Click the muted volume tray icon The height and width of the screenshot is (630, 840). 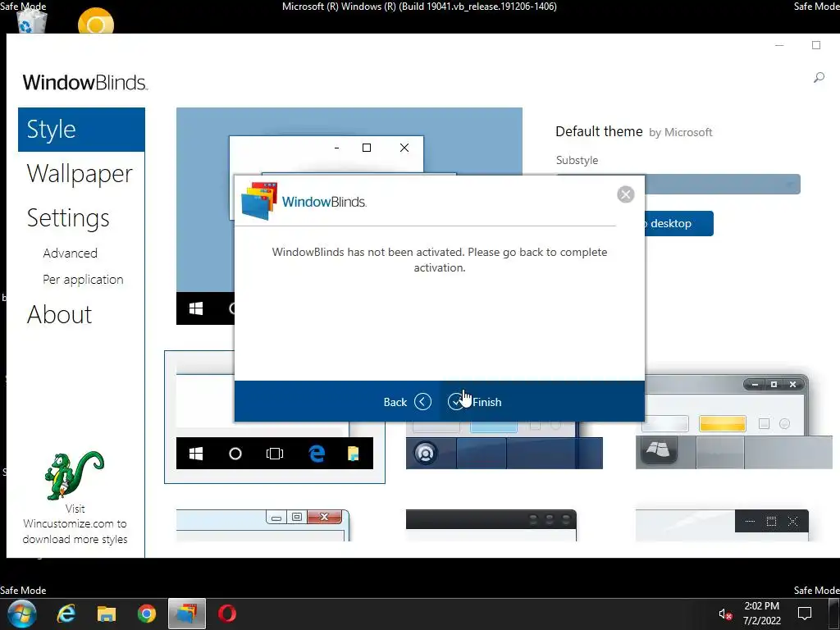coord(725,614)
